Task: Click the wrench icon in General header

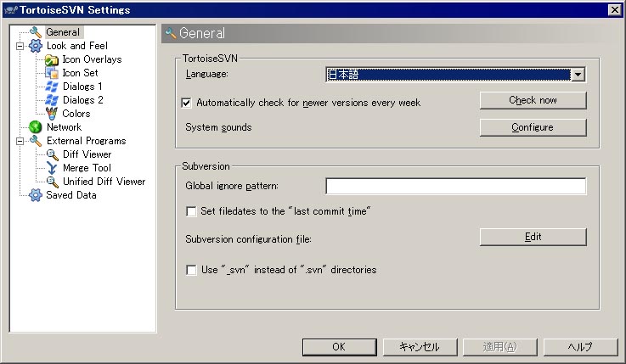Action: [171, 33]
